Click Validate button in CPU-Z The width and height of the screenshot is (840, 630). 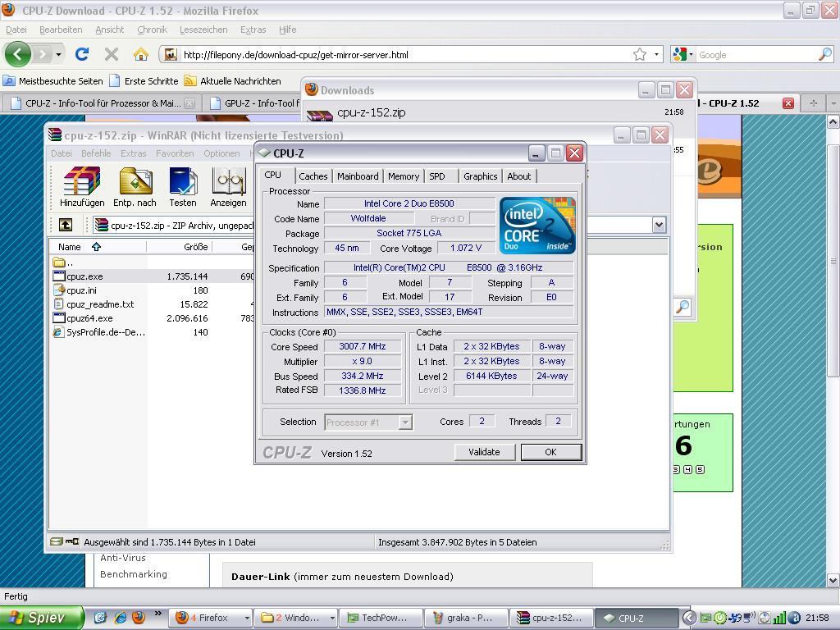pyautogui.click(x=484, y=452)
